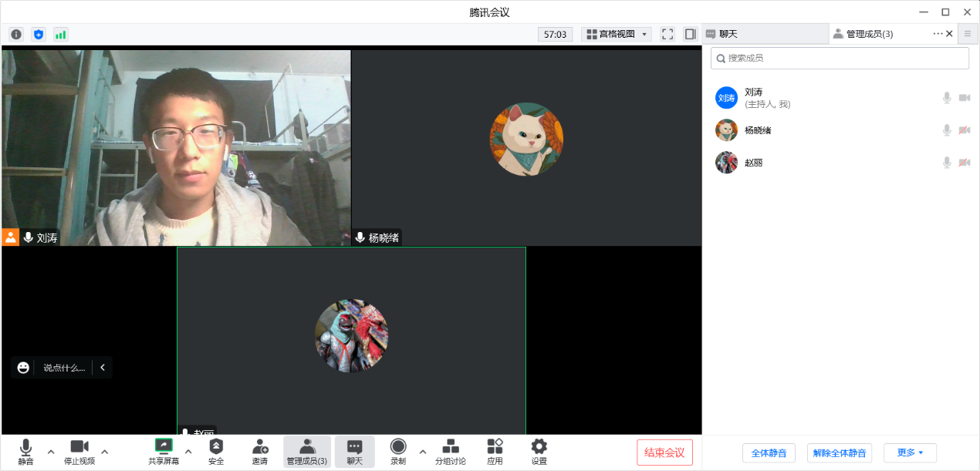Open the blue security shield icon
Viewport: 980px width, 471px height.
(x=39, y=35)
